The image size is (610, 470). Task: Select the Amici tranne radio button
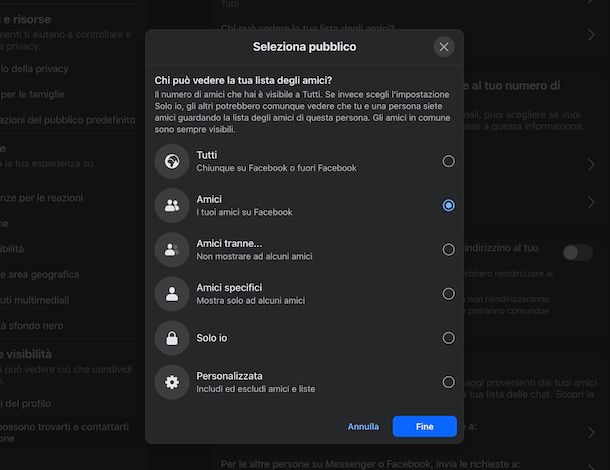click(448, 249)
